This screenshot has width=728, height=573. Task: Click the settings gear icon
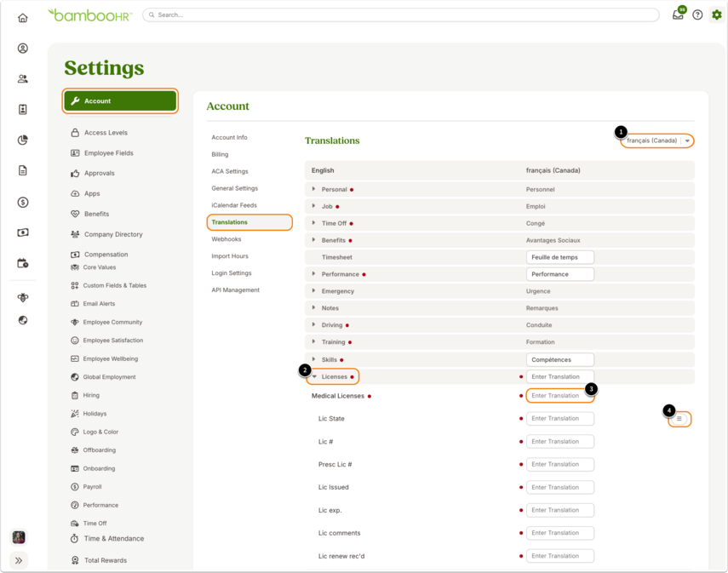717,14
